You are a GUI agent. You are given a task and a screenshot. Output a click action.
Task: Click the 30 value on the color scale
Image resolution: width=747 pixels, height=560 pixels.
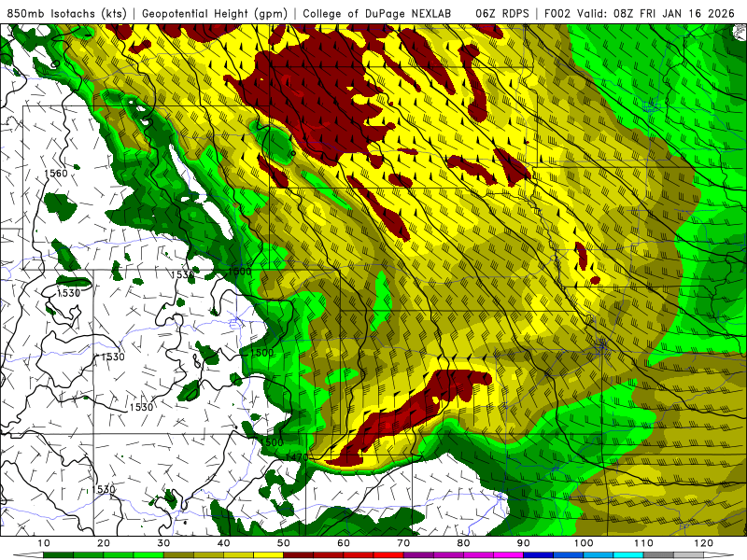[163, 543]
